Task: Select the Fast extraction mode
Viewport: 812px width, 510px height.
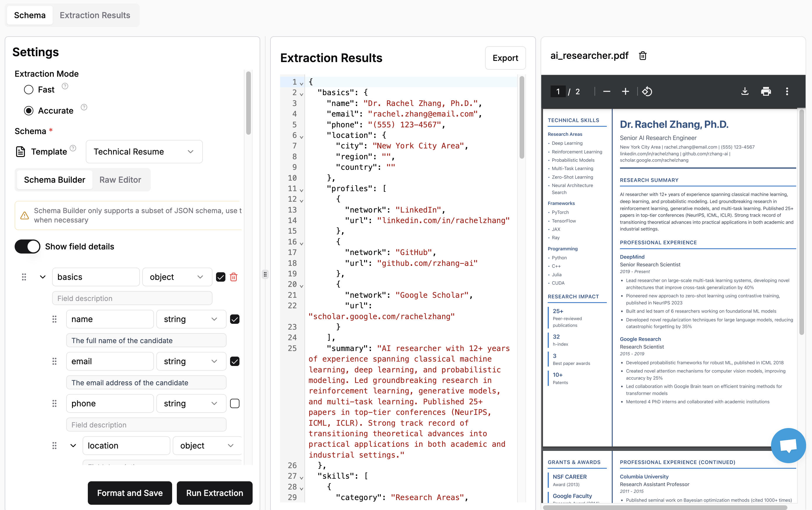Action: (x=29, y=90)
